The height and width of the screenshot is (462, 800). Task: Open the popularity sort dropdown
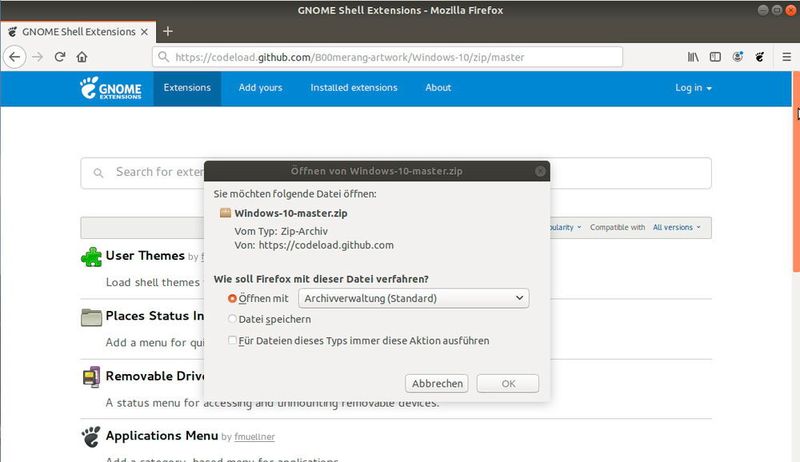point(566,227)
